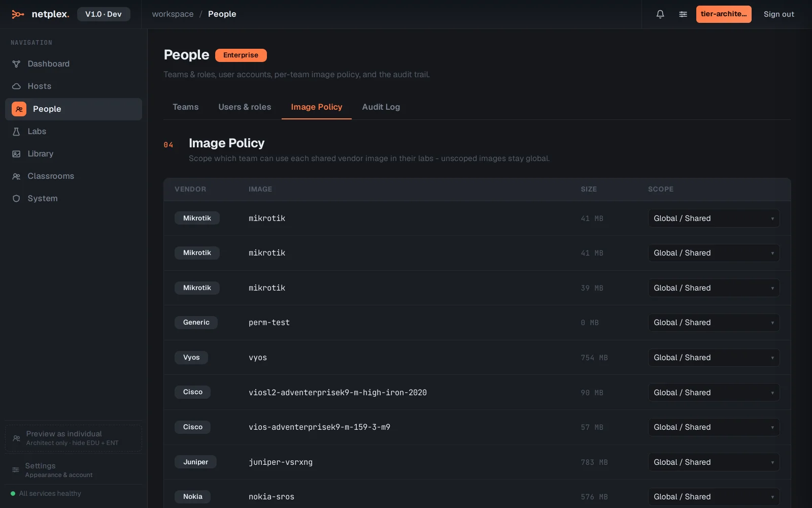Open the scope dropdown for the 41 MB mikrotik first row
Screen dimensions: 812x508
[x=714, y=218]
